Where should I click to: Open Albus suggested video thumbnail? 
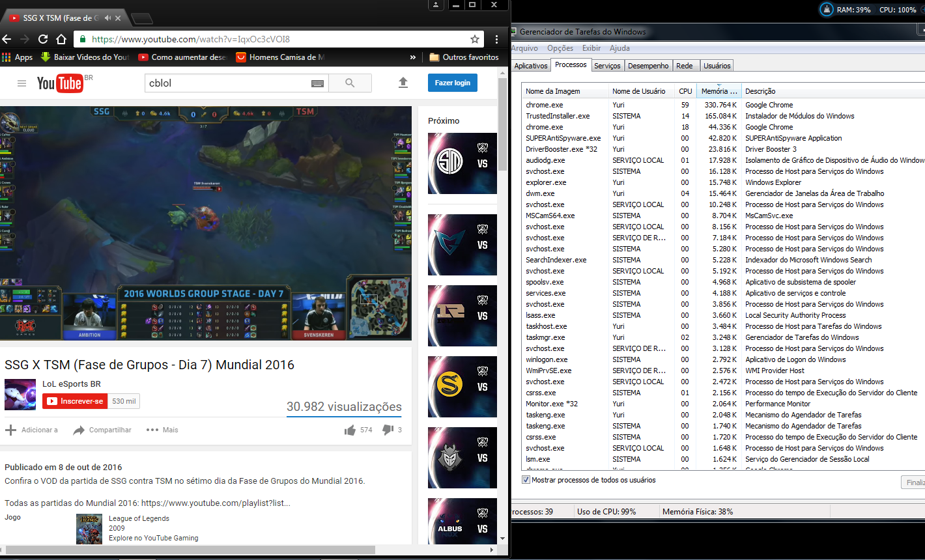[462, 521]
